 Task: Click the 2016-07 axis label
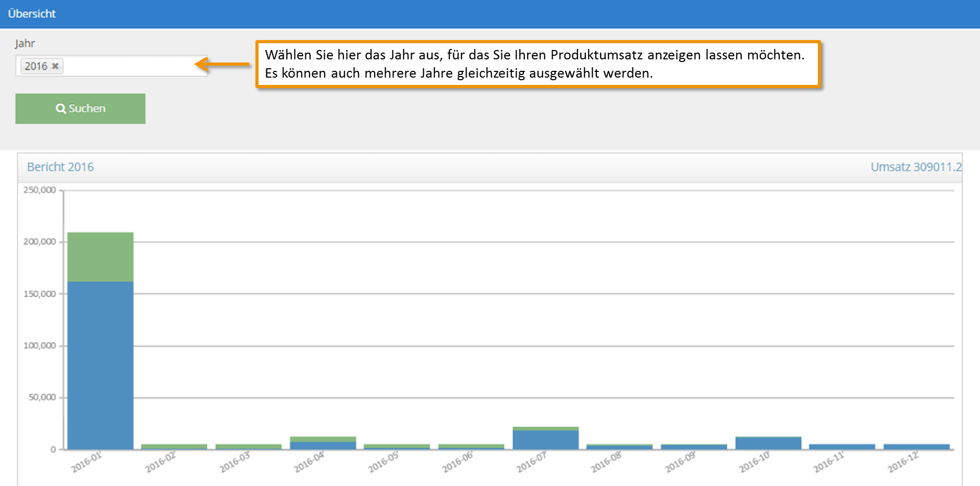point(532,463)
